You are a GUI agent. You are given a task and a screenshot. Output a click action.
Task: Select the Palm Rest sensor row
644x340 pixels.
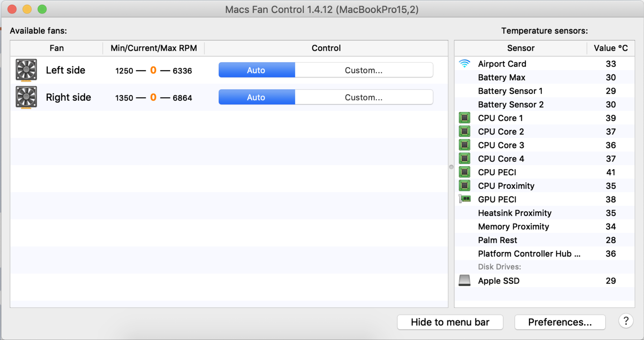click(544, 240)
